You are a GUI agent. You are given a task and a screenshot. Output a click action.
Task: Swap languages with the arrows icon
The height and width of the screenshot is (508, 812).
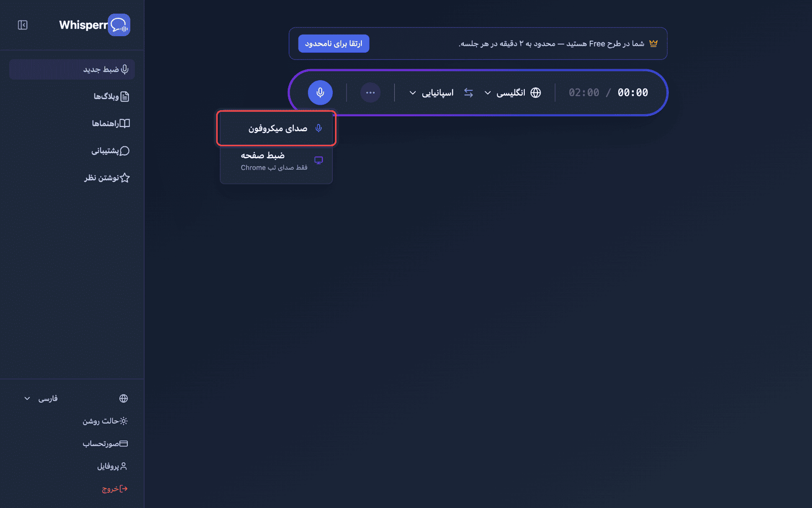468,93
